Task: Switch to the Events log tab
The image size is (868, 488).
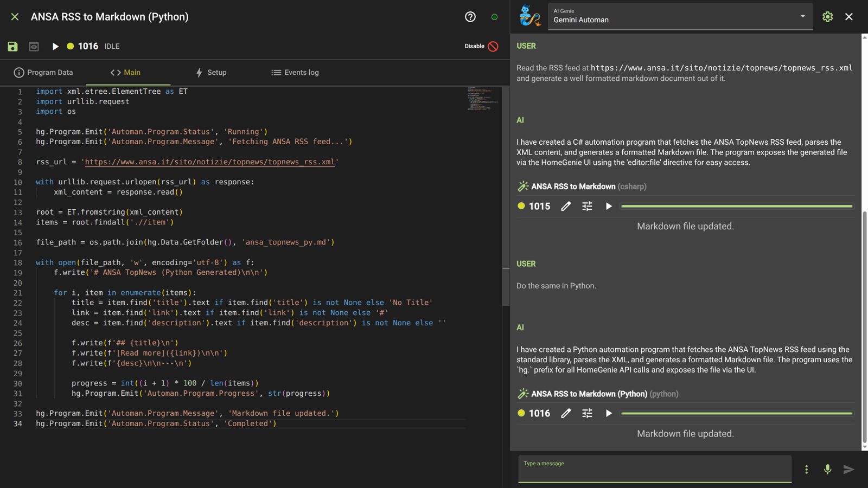Action: point(295,73)
